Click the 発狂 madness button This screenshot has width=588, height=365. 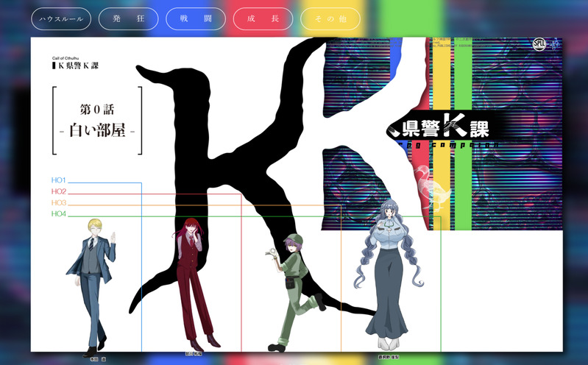coord(129,18)
